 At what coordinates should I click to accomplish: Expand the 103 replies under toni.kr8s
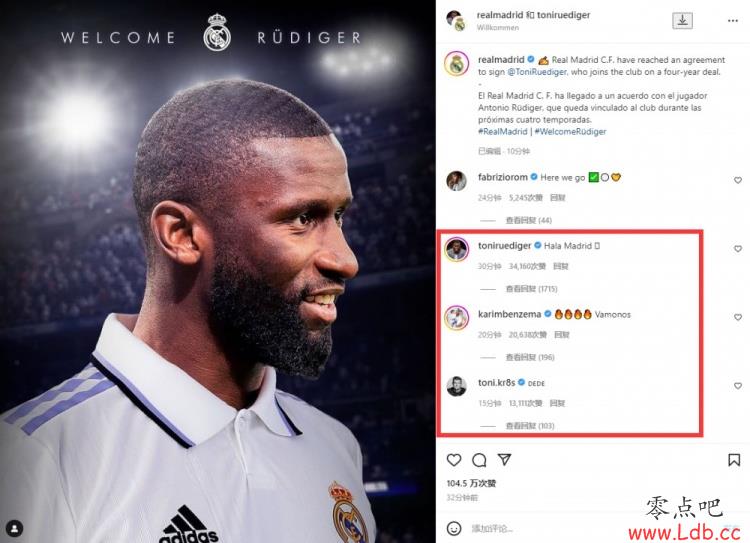(530, 426)
